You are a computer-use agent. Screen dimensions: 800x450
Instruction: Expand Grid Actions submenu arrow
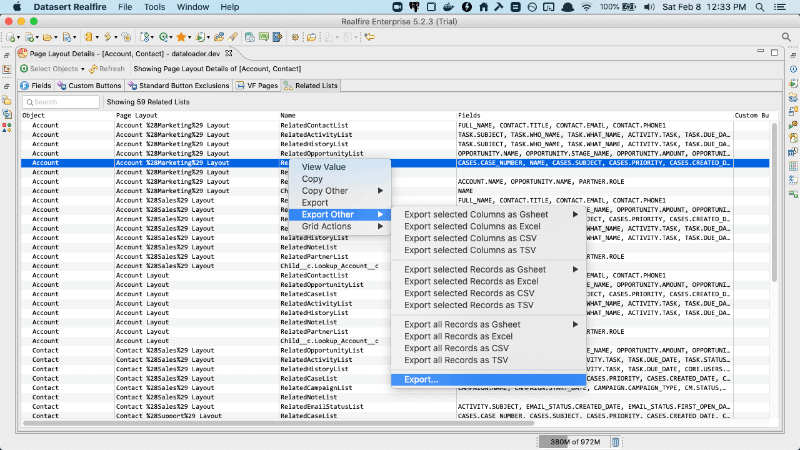click(380, 227)
